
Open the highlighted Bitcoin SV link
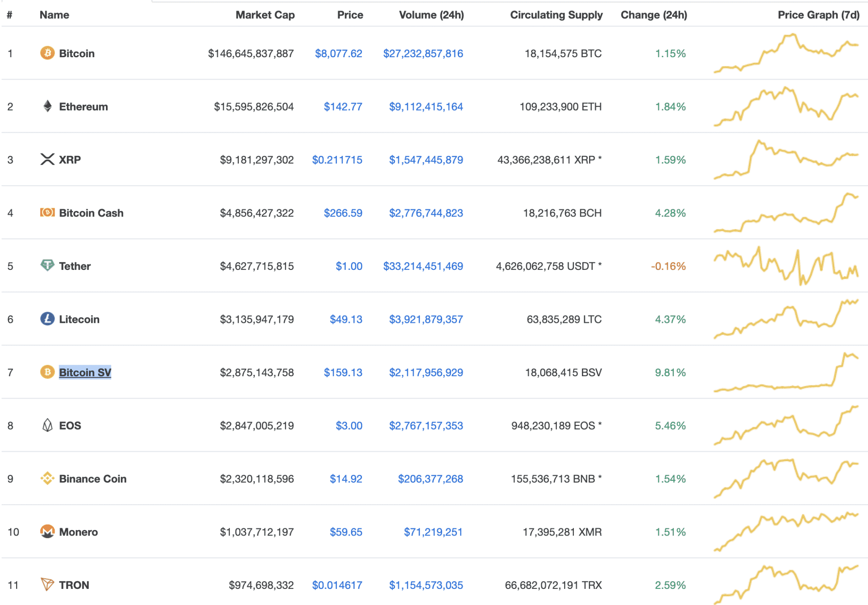[85, 372]
